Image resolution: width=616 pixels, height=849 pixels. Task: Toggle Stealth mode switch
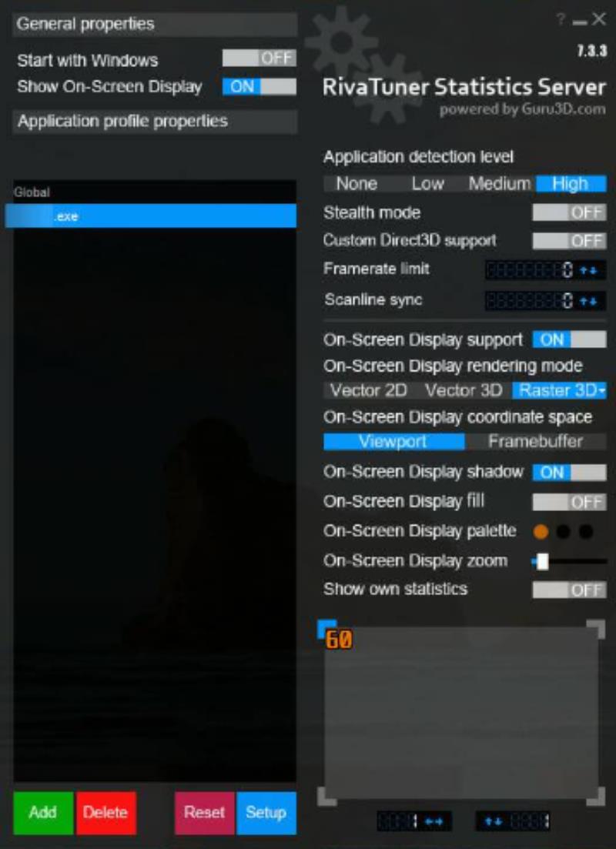(569, 212)
